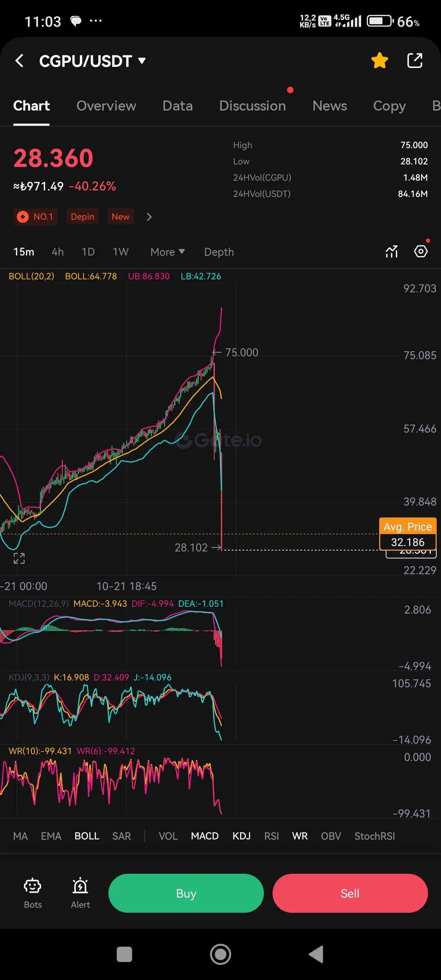Show the Depth chart

pos(219,252)
